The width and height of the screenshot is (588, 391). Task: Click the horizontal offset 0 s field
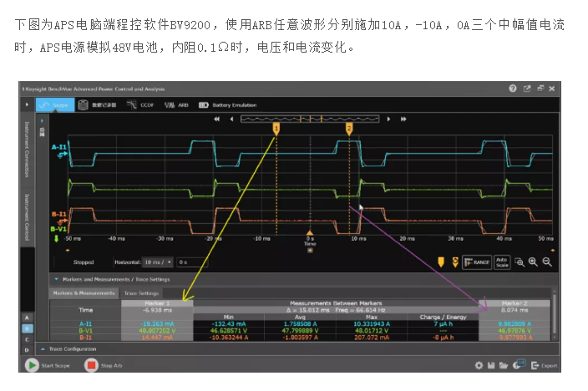coord(191,262)
